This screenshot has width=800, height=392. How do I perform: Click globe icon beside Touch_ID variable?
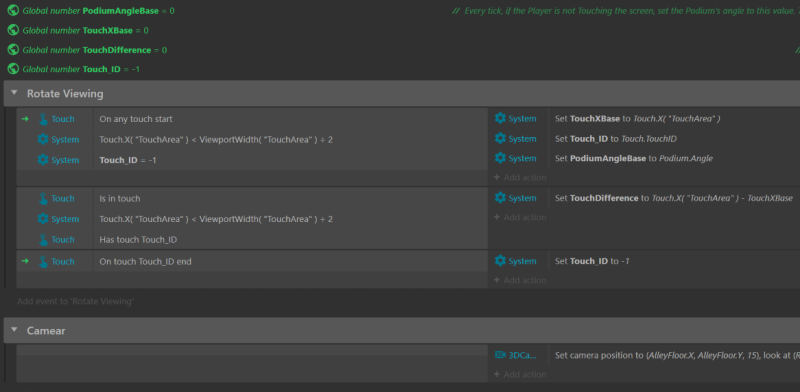click(x=13, y=69)
